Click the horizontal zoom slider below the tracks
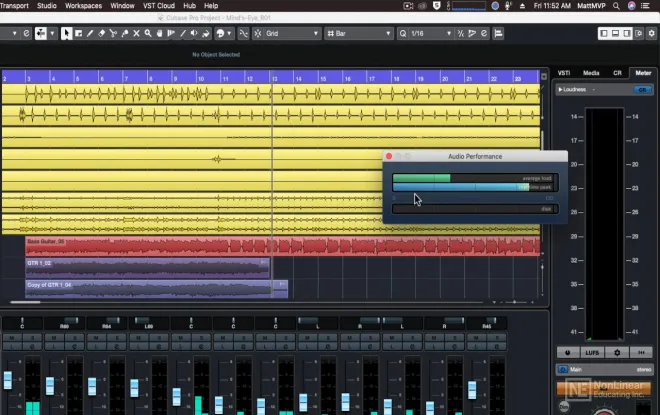The height and width of the screenshot is (415, 660). (514, 302)
